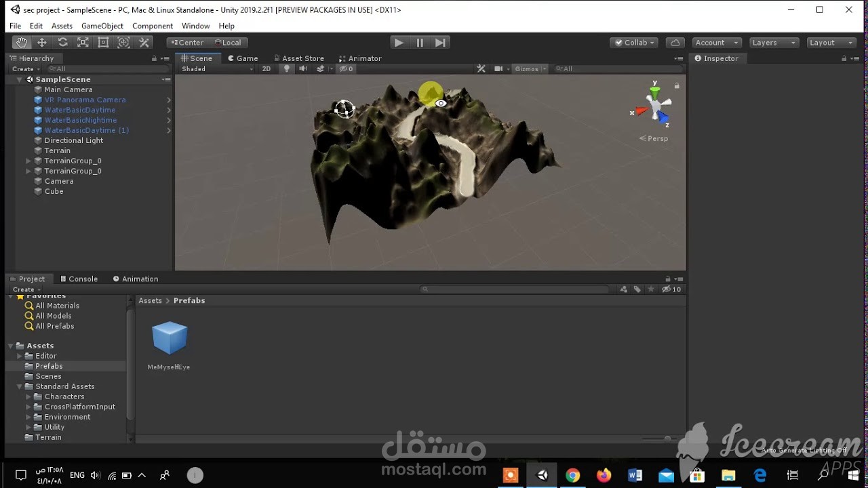Open Unity cloud services icon
868x488 pixels.
[x=675, y=42]
